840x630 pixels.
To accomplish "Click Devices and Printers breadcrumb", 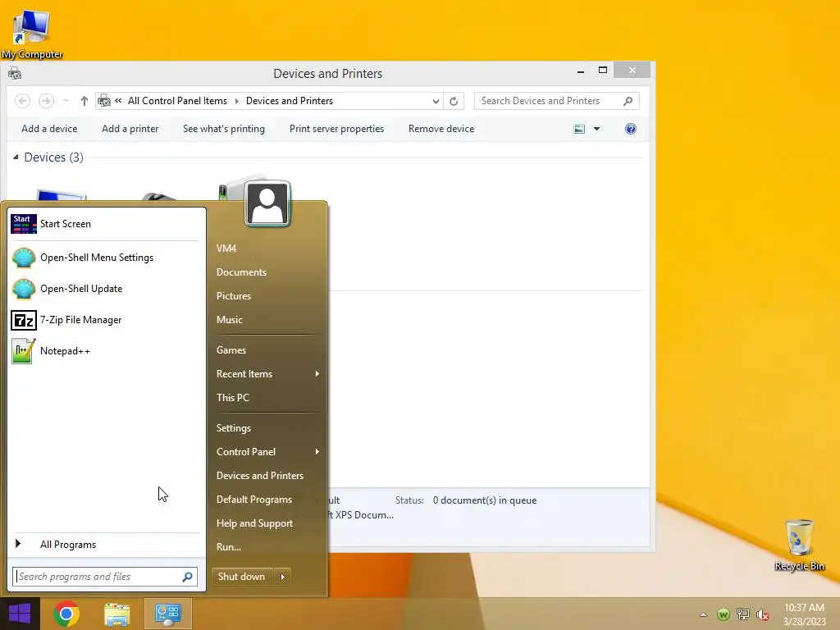I will [290, 101].
